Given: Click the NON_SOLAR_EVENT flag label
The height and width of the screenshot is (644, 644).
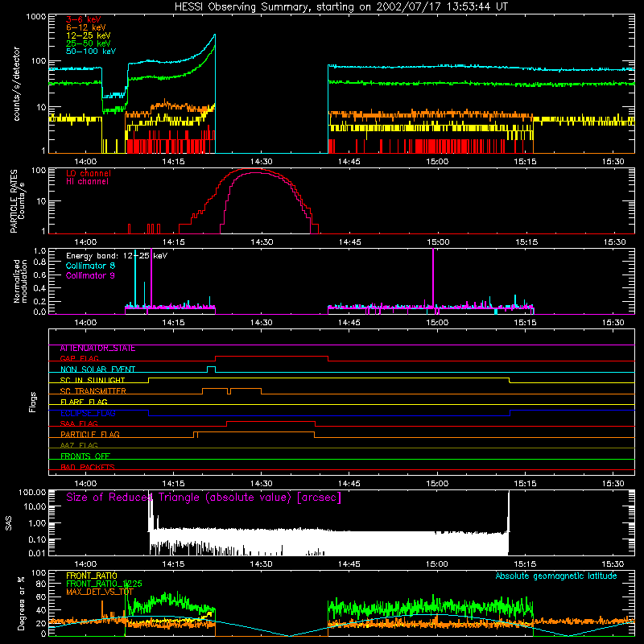Looking at the screenshot, I should point(97,369).
